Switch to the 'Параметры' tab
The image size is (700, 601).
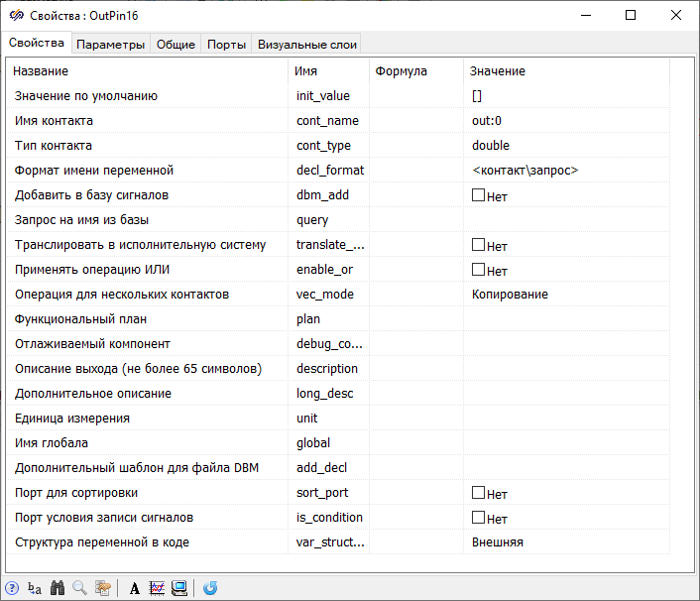pos(111,45)
